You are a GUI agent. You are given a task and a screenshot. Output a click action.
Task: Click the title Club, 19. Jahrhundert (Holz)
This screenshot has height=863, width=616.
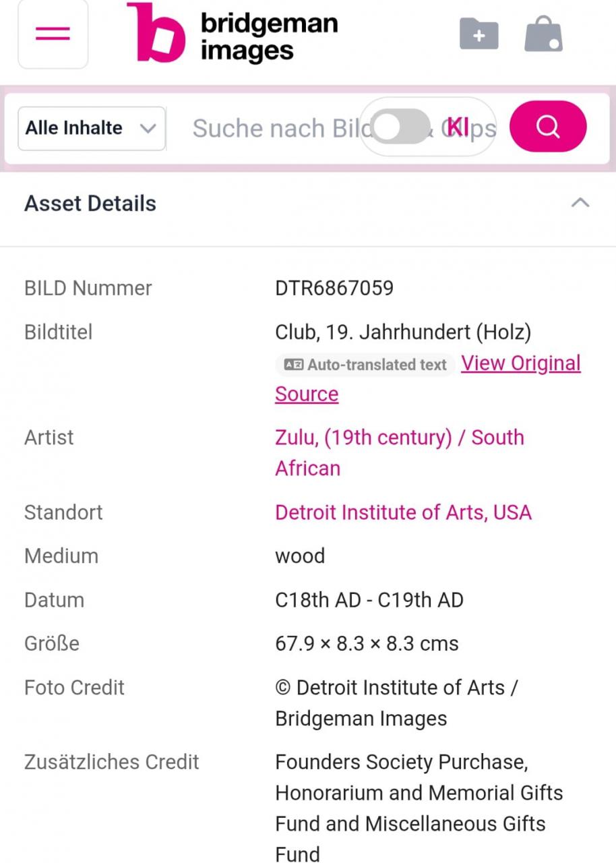(x=403, y=332)
